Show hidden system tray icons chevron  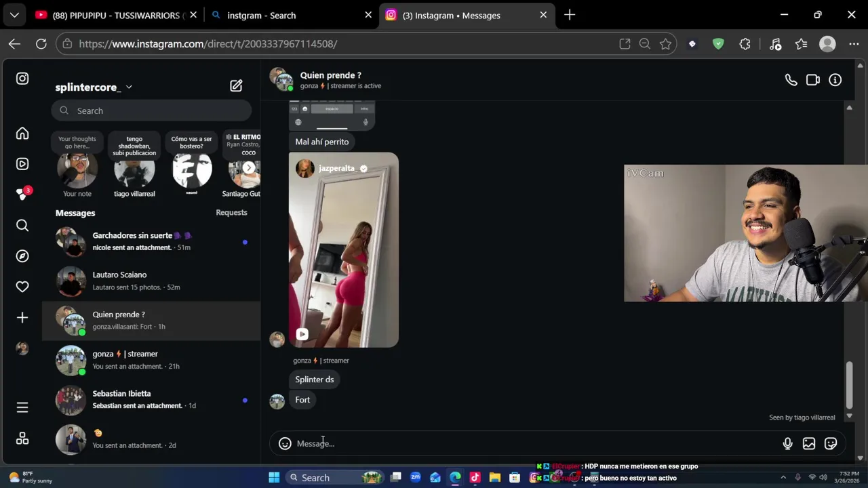coord(783,478)
